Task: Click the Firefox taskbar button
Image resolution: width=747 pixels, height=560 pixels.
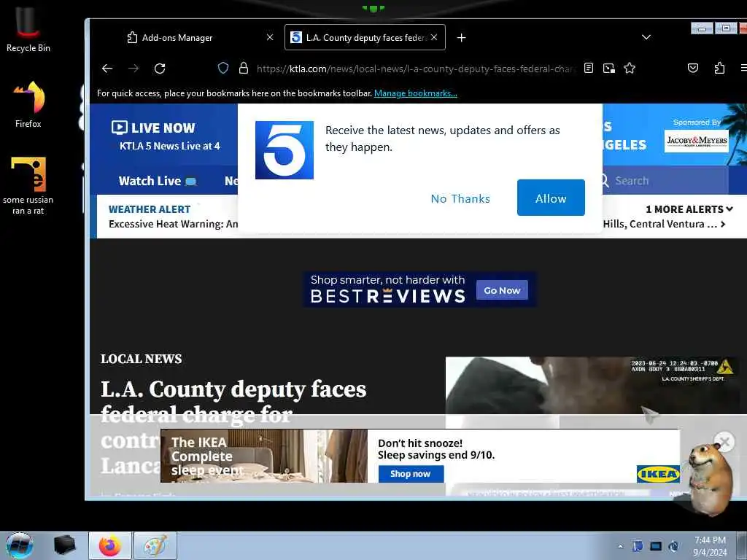Action: (x=110, y=545)
